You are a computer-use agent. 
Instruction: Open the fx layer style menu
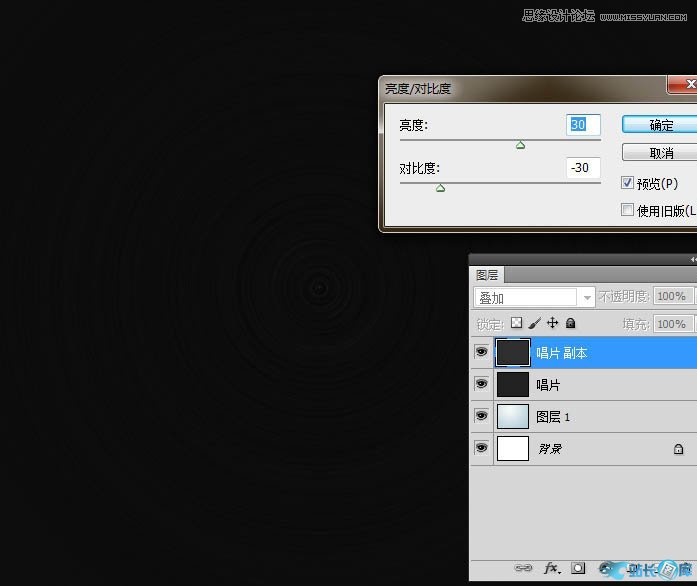[551, 568]
